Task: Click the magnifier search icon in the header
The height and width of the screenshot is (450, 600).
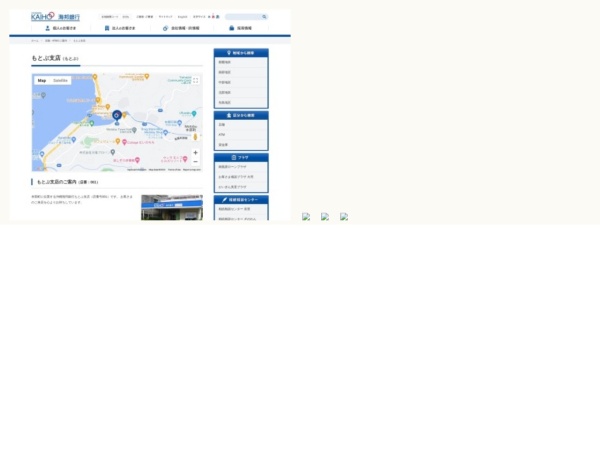Action: click(x=264, y=17)
